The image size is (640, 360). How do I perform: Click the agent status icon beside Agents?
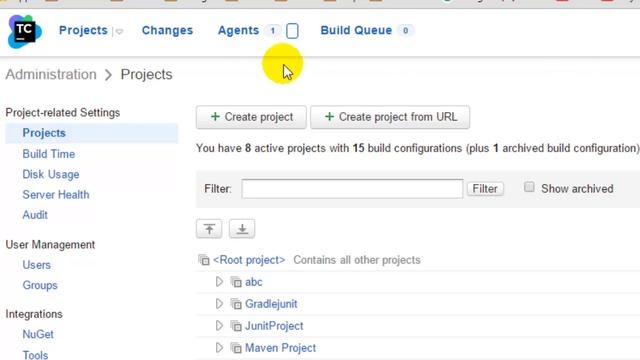[x=292, y=31]
